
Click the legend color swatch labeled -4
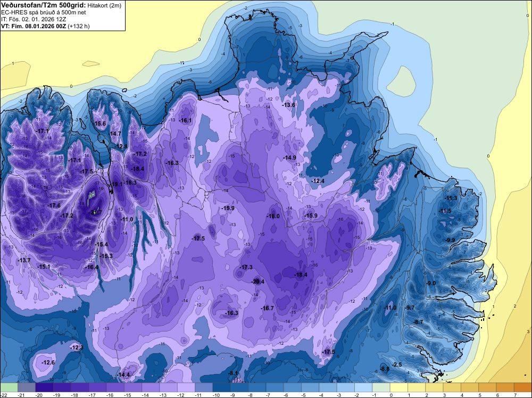(x=328, y=387)
